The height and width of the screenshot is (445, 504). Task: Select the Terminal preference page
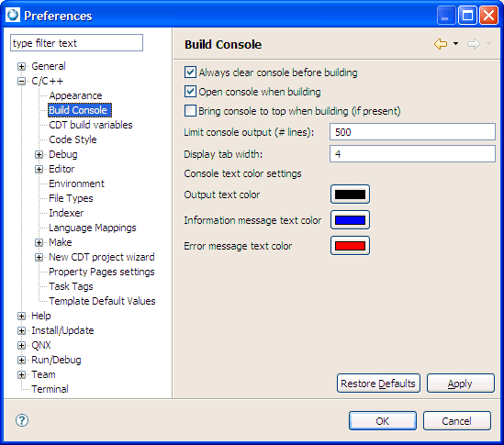click(50, 389)
